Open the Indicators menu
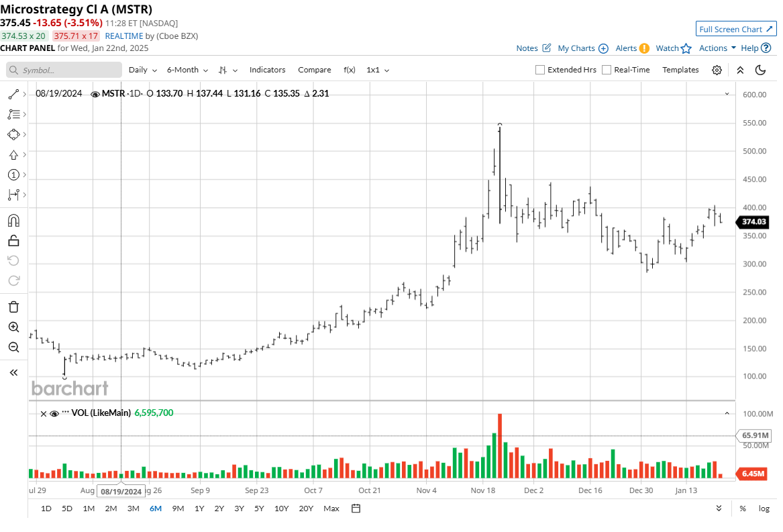This screenshot has height=532, width=783. coord(267,70)
